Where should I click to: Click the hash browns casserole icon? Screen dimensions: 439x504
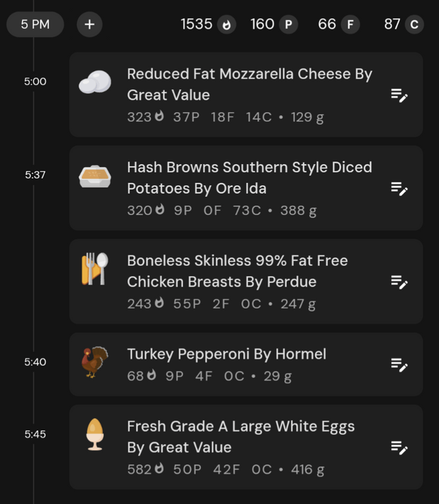(x=95, y=176)
